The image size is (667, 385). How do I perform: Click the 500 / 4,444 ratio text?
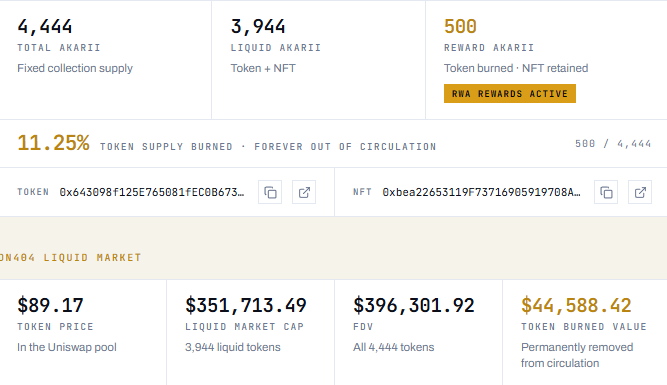[613, 144]
